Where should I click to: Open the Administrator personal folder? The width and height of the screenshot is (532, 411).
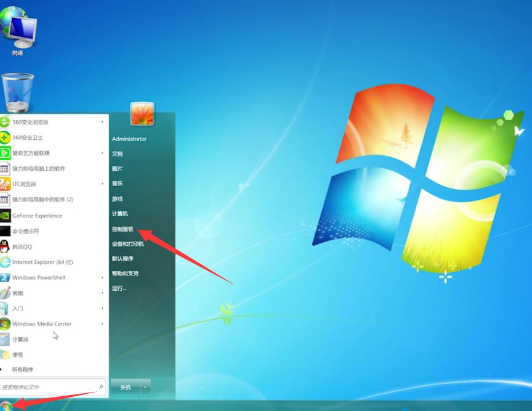[x=129, y=139]
